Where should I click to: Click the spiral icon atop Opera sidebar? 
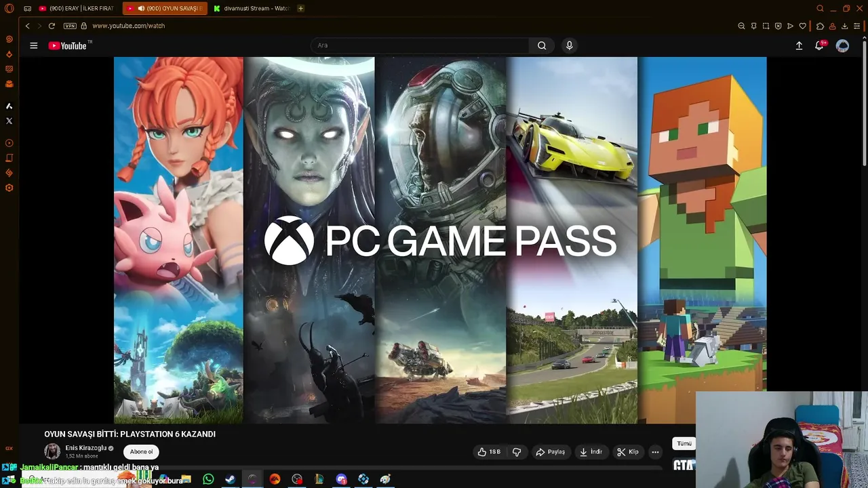click(x=9, y=39)
